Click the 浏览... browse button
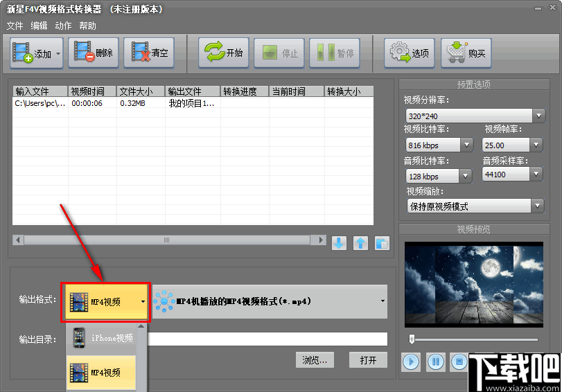This screenshot has height=392, width=562. click(x=315, y=359)
